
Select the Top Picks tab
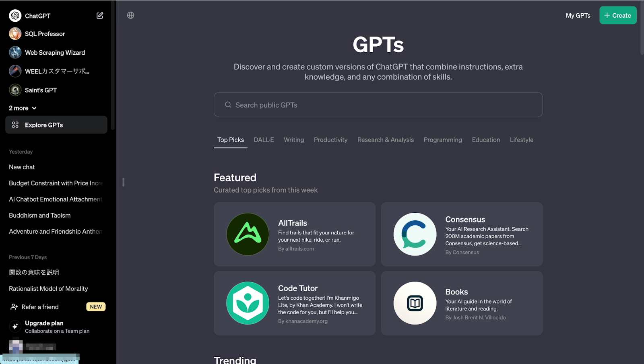[231, 140]
